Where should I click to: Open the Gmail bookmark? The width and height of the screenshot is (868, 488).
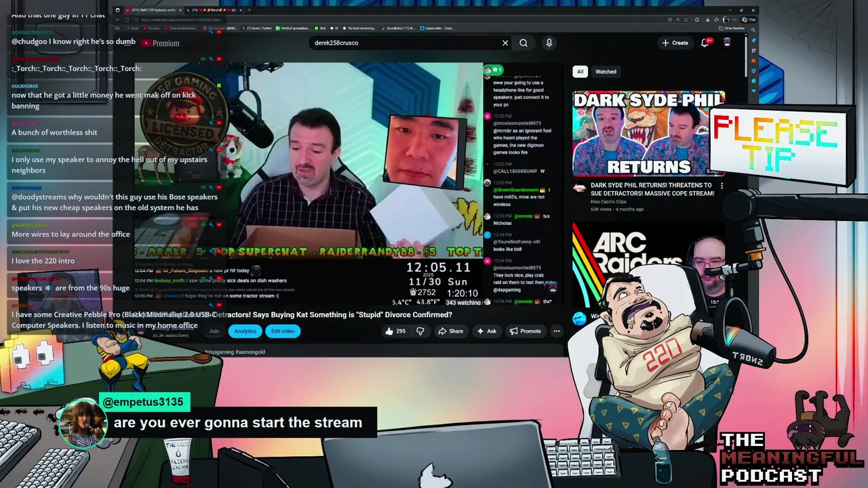pos(134,28)
